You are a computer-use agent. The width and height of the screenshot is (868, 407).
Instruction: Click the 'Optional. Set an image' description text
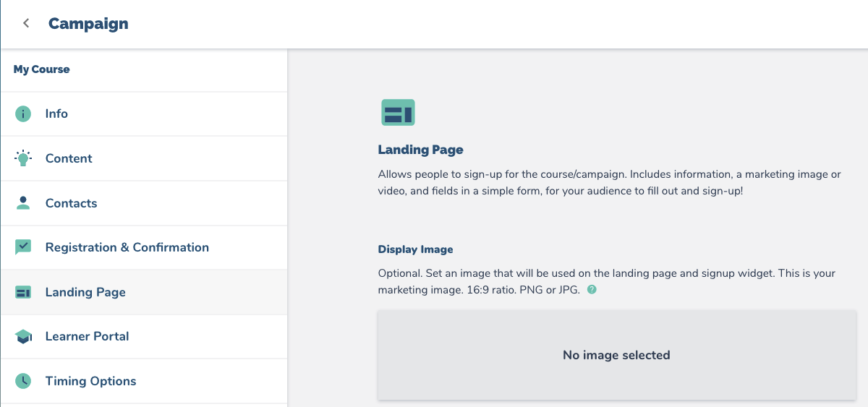[x=607, y=282]
